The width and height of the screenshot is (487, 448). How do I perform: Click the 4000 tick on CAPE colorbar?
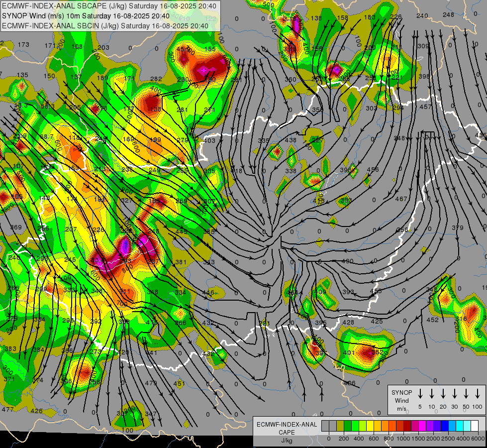pyautogui.click(x=463, y=439)
